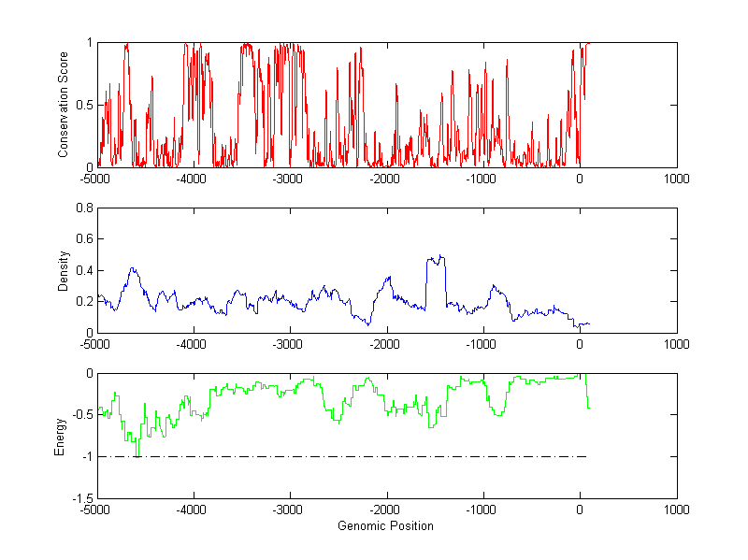Select the blue density plateau near -1500
The width and height of the screenshot is (748, 560).
coord(436,259)
